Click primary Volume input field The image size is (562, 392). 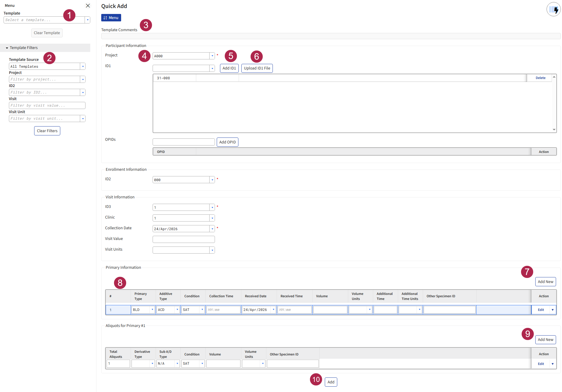point(330,310)
